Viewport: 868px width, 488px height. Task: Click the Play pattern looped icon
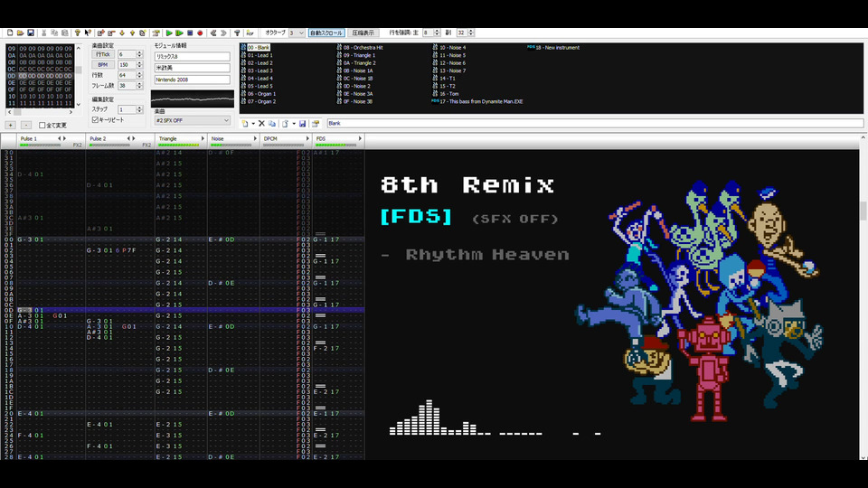click(179, 33)
